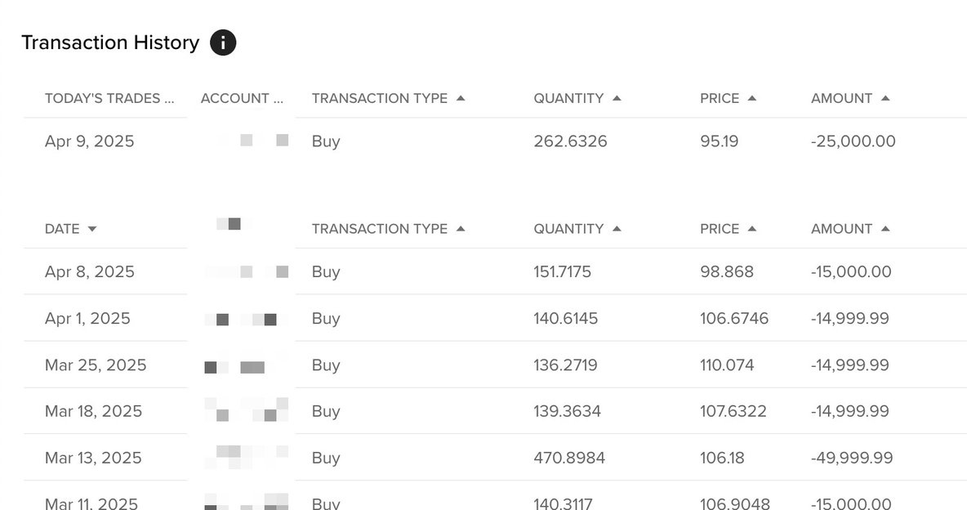The height and width of the screenshot is (510, 980).
Task: Sort history table by Amount column
Action: (850, 229)
